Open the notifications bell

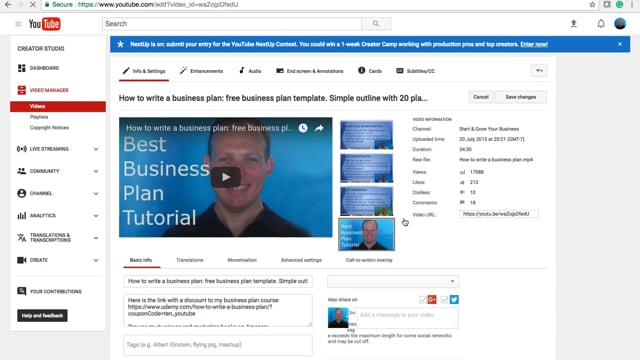click(x=601, y=24)
